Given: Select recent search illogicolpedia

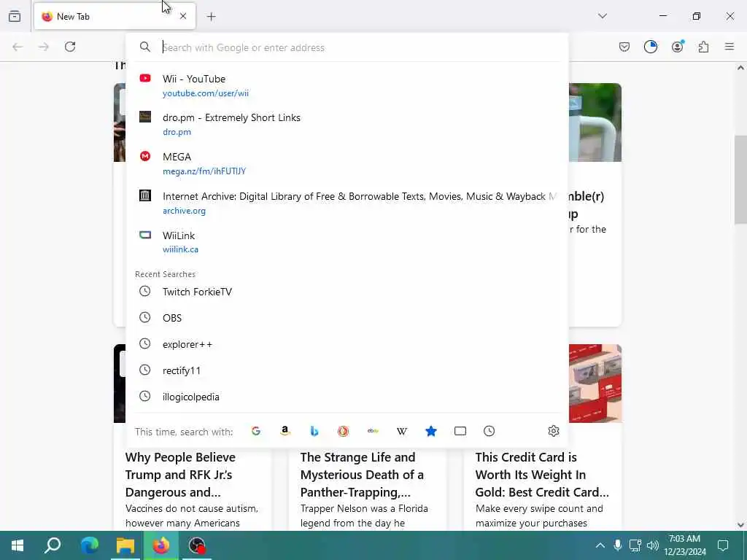Looking at the screenshot, I should tap(347, 397).
